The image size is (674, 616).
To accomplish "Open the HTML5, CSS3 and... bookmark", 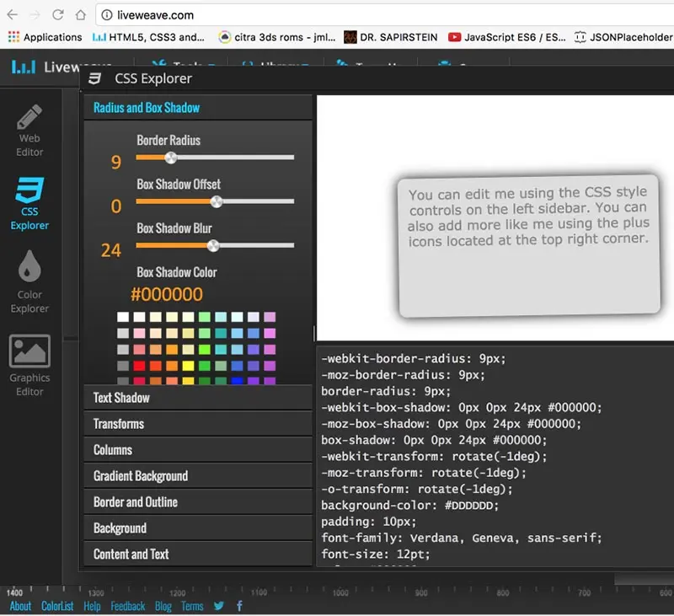I will point(149,37).
